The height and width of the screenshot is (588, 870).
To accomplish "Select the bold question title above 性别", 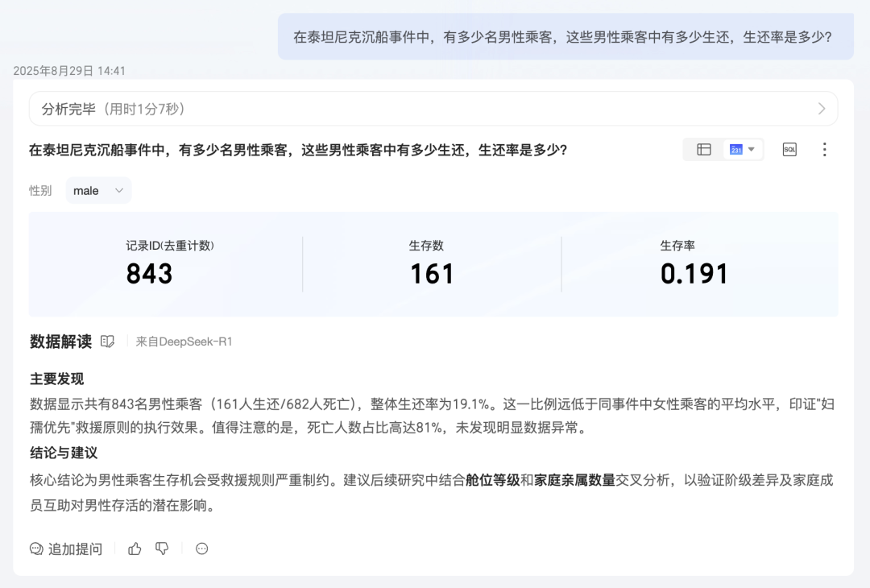I will (298, 151).
